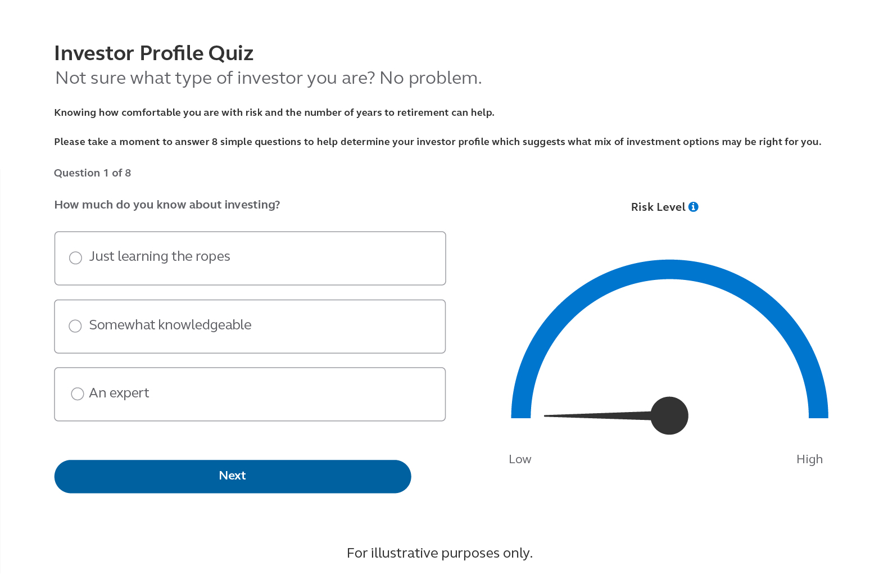This screenshot has width=879, height=588.
Task: Click the 'For illustrative purposes only' disclaimer
Action: pos(440,553)
